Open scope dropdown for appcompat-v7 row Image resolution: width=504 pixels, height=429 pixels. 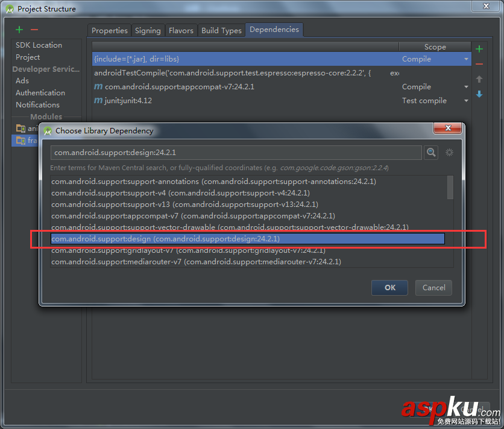(x=466, y=87)
